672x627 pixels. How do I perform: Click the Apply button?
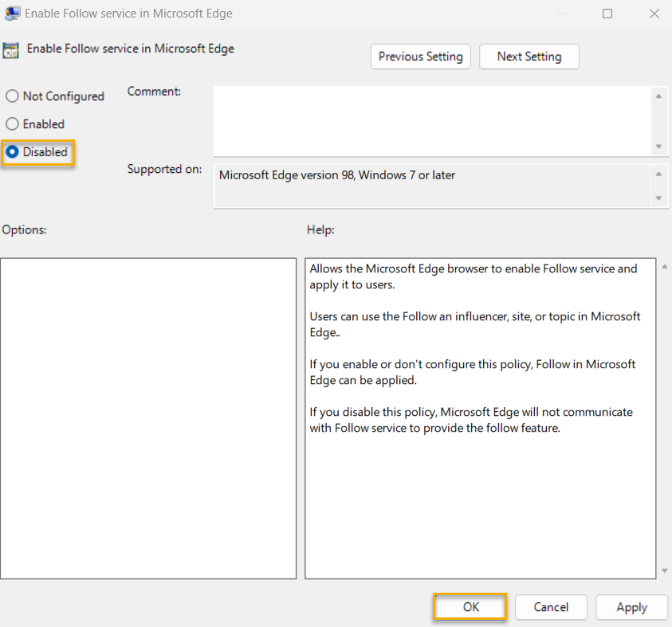click(631, 606)
